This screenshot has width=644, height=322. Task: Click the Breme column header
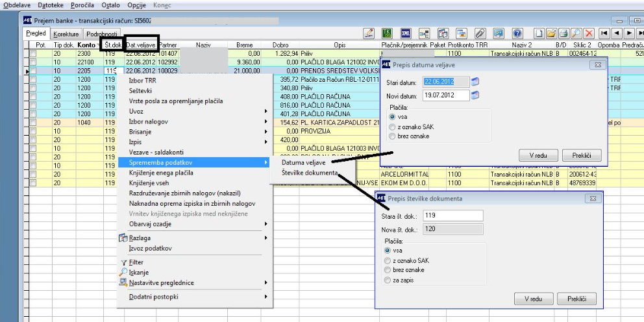tap(244, 45)
